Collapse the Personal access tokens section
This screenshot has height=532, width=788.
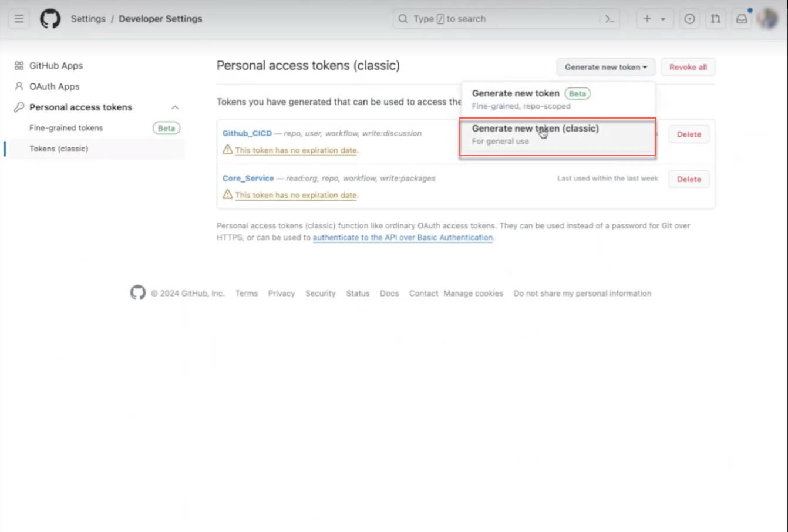(x=175, y=107)
